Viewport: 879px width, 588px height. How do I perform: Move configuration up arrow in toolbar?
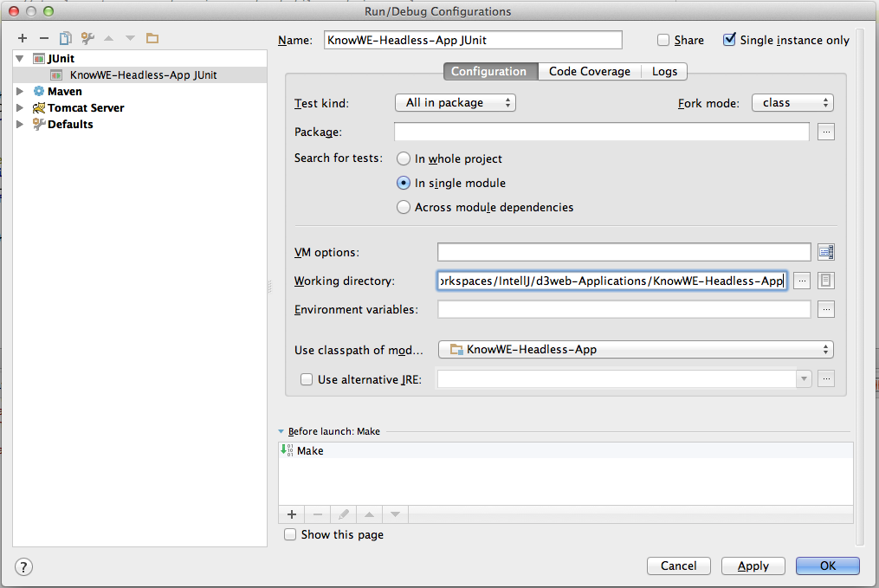tap(109, 38)
